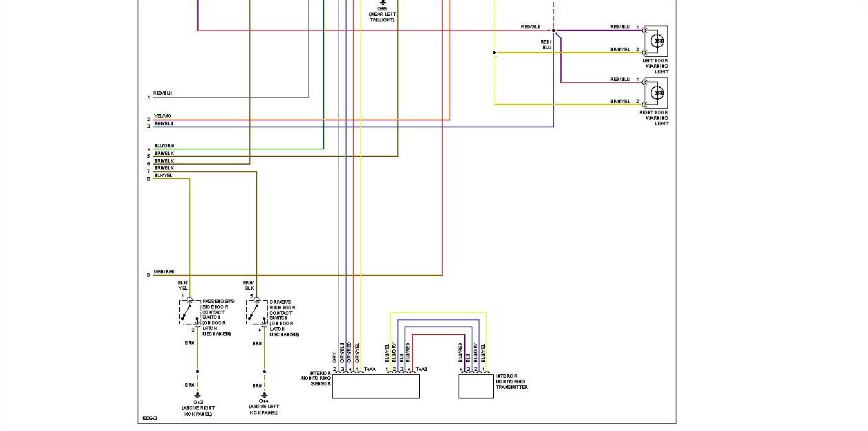Select the YEL/VIO wire label at pin 2

click(163, 116)
